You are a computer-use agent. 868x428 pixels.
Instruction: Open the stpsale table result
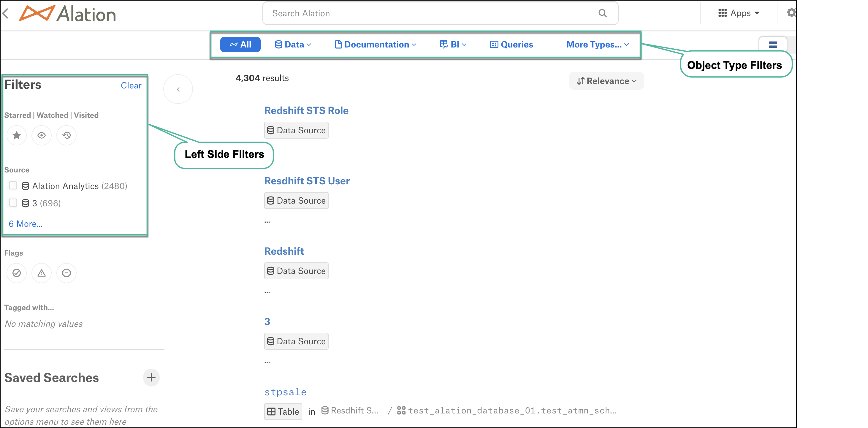tap(285, 392)
